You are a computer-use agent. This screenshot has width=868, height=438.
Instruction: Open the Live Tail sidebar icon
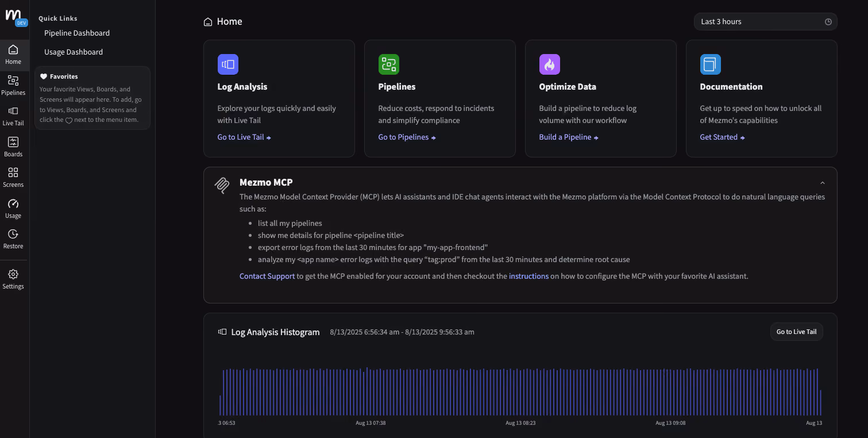tap(13, 116)
